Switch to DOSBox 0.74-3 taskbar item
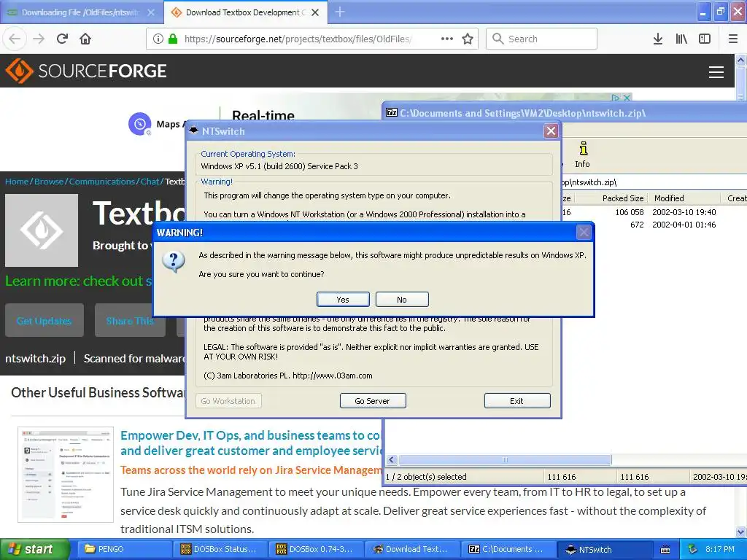Screen dimensions: 747x560 pyautogui.click(x=315, y=549)
